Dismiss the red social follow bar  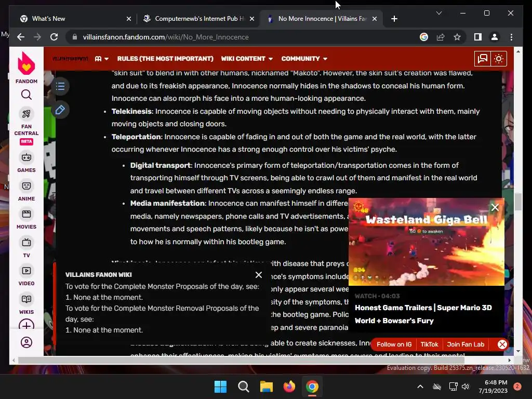502,344
